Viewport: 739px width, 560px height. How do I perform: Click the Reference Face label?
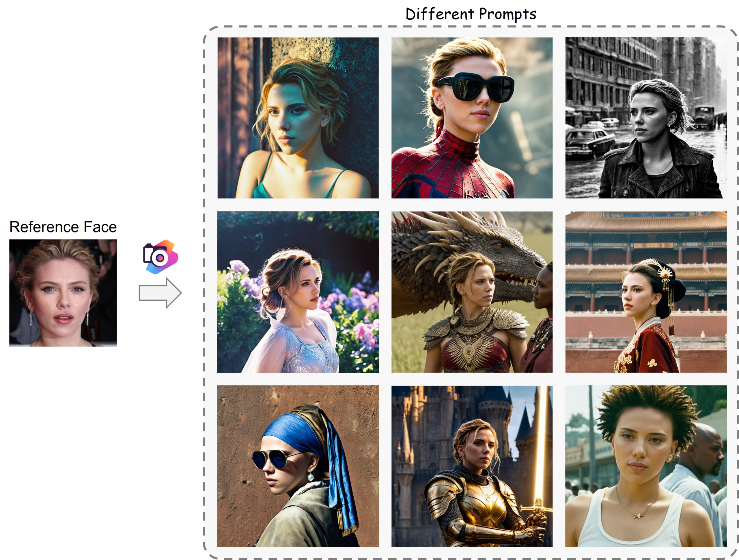tap(63, 227)
